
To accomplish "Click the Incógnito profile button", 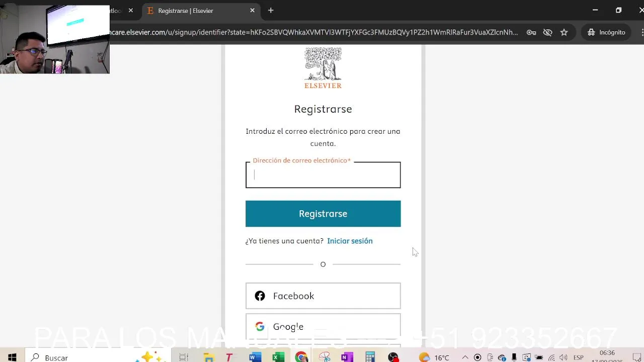I will tap(606, 32).
